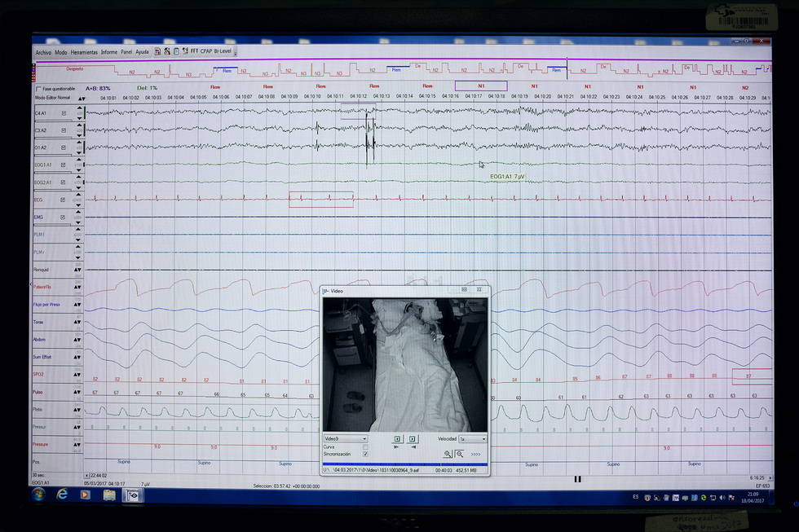
Task: Open the Herramientas menu
Action: 84,52
